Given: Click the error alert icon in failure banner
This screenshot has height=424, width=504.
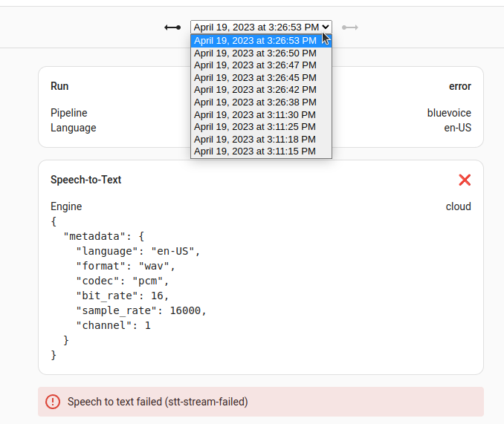Looking at the screenshot, I should (53, 402).
